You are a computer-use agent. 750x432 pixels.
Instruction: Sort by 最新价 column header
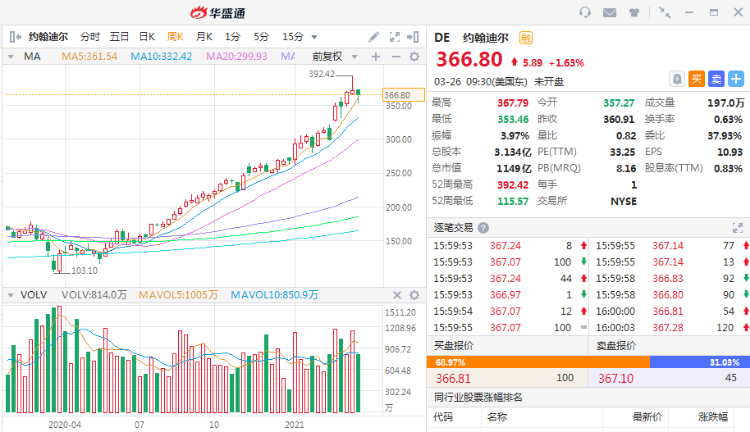point(647,417)
